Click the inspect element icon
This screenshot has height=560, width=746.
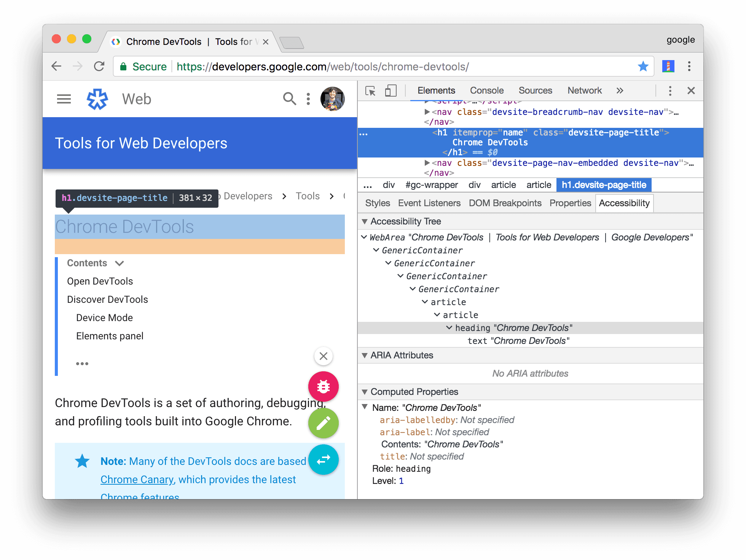click(x=370, y=91)
